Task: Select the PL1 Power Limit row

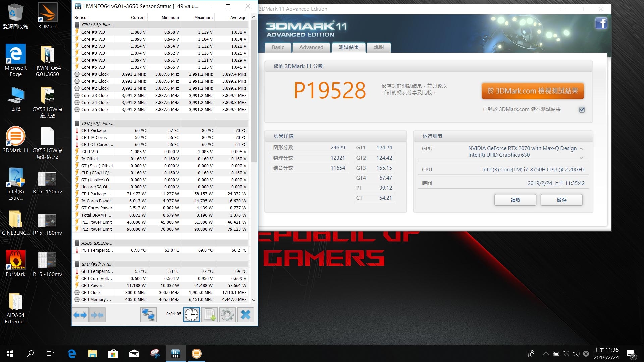Action: pos(161,222)
